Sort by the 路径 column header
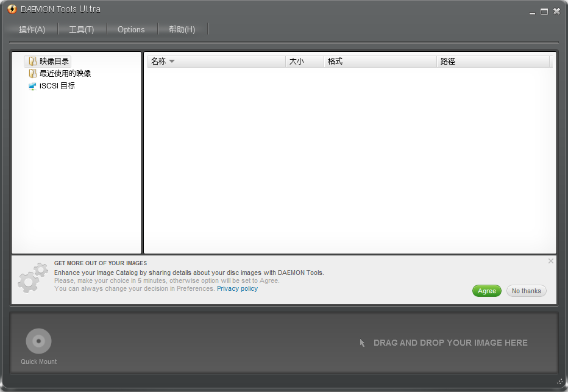 point(493,61)
